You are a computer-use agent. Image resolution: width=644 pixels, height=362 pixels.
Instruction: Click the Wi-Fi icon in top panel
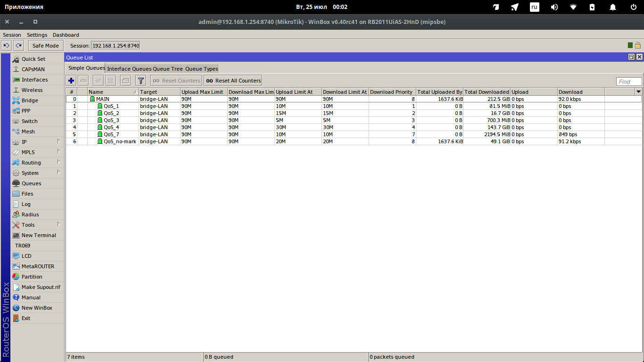[x=573, y=7]
